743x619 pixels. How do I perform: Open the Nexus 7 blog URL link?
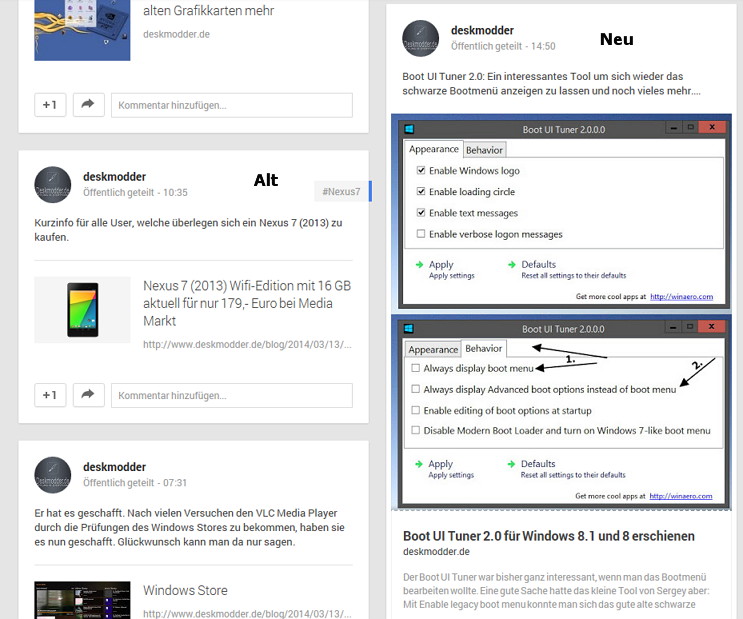[x=247, y=345]
